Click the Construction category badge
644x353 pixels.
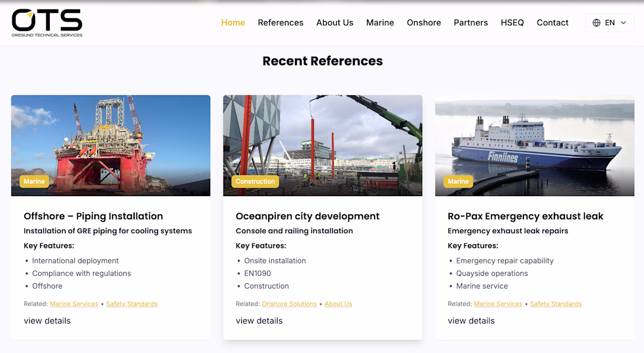(255, 181)
